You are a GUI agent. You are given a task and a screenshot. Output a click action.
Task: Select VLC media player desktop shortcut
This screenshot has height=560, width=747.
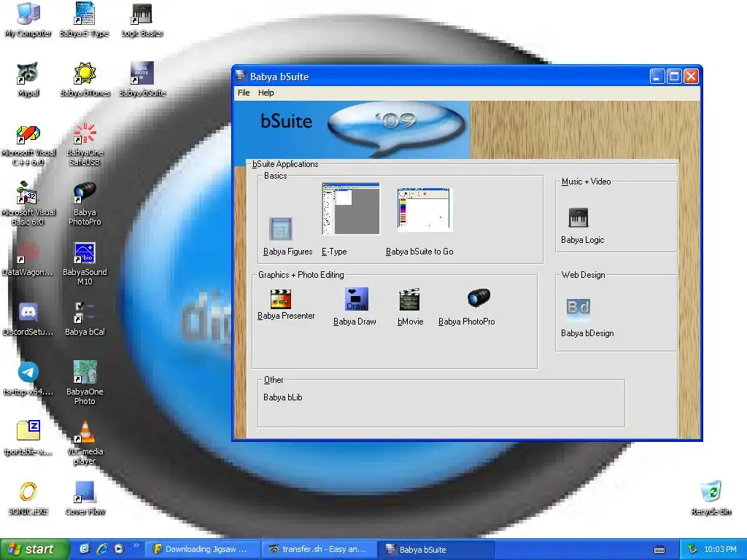(x=85, y=443)
